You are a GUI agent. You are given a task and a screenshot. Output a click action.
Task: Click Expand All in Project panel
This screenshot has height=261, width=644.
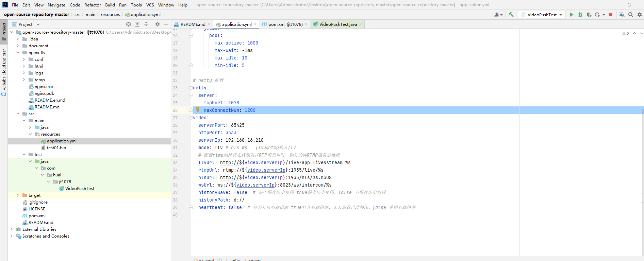(137, 24)
